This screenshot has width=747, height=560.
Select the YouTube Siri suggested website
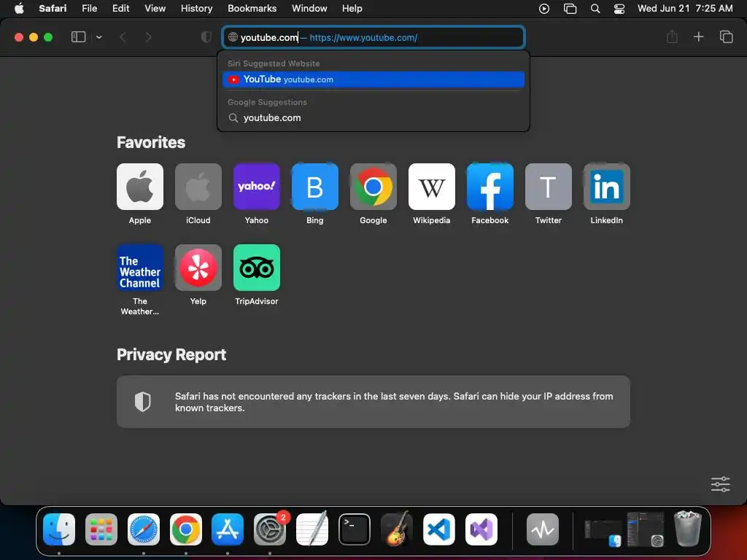[373, 79]
